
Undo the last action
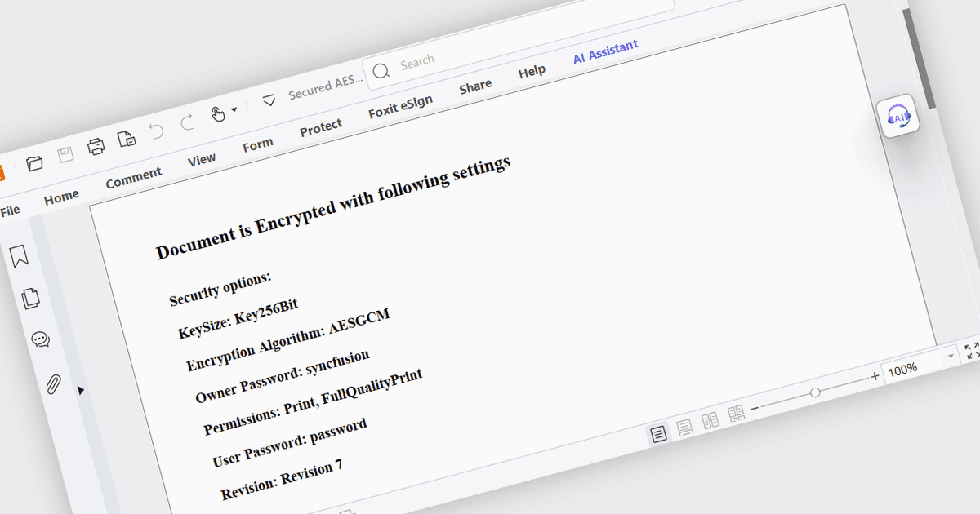coord(157,130)
